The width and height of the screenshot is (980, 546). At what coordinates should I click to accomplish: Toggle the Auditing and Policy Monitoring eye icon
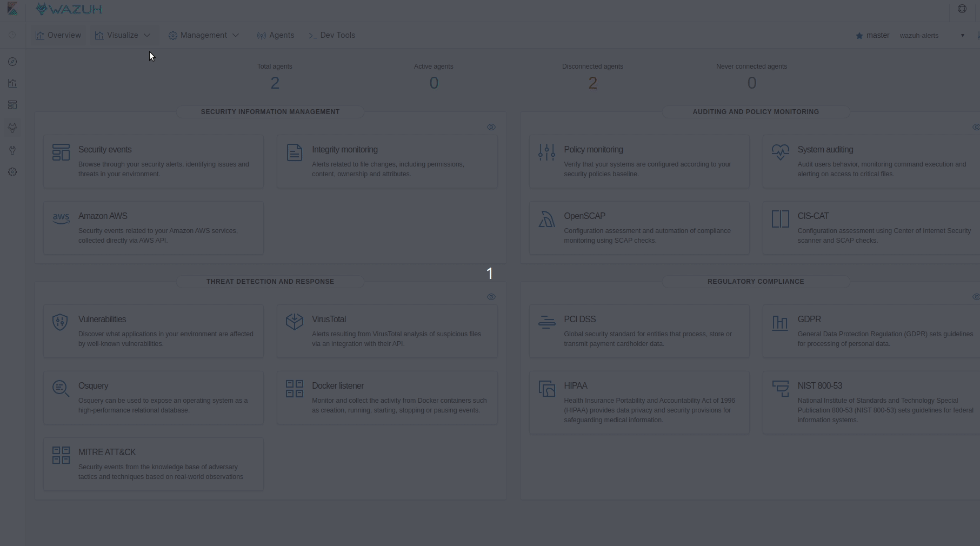pyautogui.click(x=976, y=127)
